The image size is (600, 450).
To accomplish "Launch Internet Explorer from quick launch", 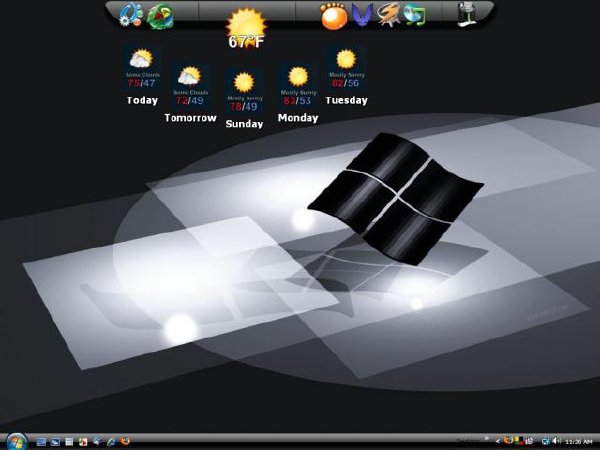I will tap(111, 442).
